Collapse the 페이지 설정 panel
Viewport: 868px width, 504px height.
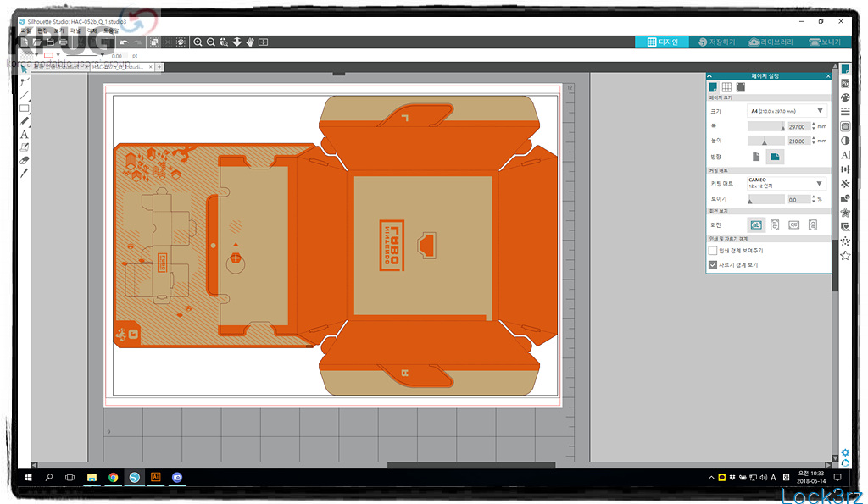pos(709,76)
